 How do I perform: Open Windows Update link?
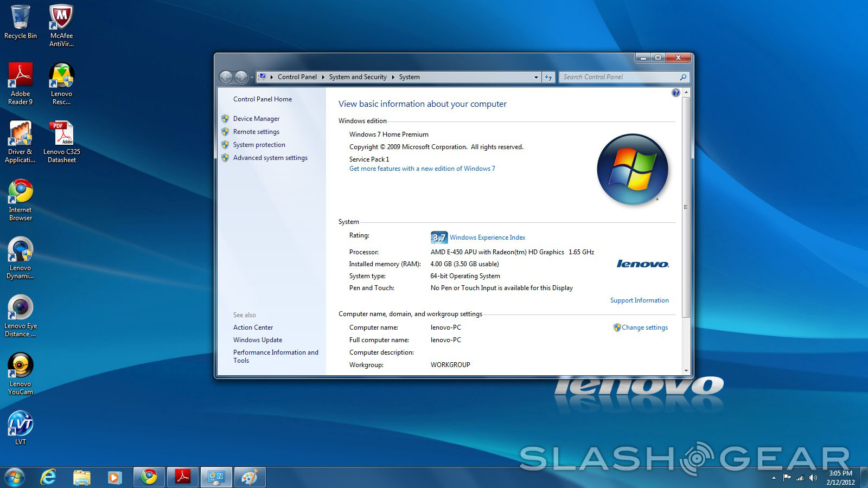(x=258, y=340)
